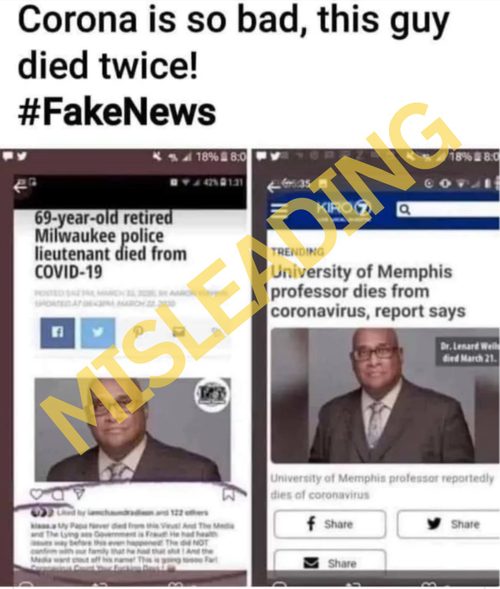This screenshot has height=589, width=500.
Task: Click the envelope email Share button
Action: point(330,563)
